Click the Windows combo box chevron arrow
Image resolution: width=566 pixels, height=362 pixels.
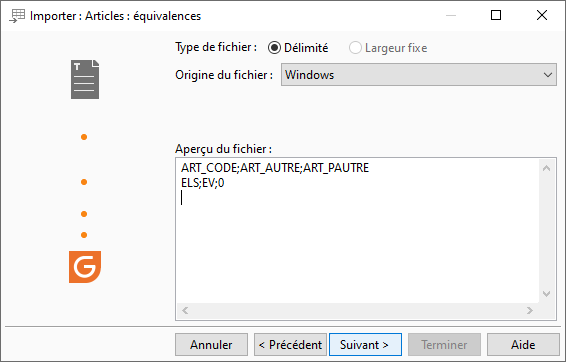[x=548, y=75]
